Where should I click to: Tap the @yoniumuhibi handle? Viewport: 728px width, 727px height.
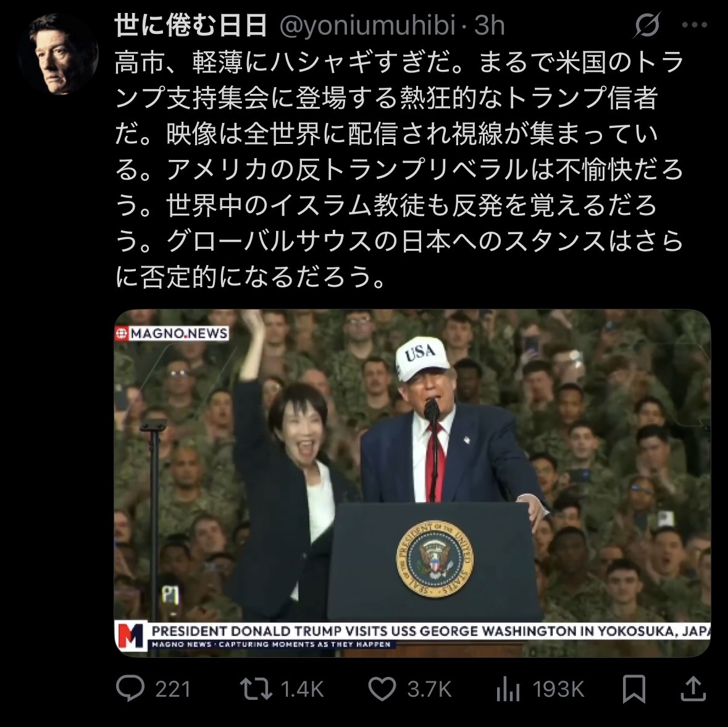pyautogui.click(x=368, y=25)
